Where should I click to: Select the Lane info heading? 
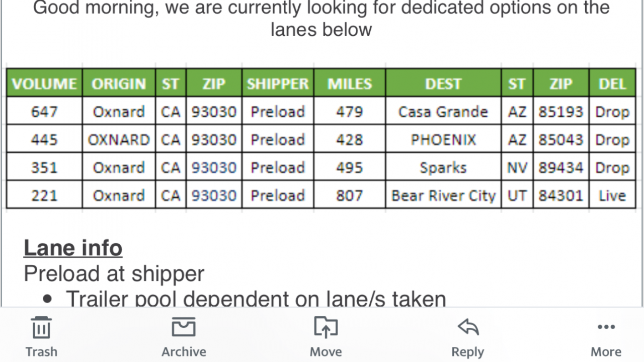[x=73, y=248]
